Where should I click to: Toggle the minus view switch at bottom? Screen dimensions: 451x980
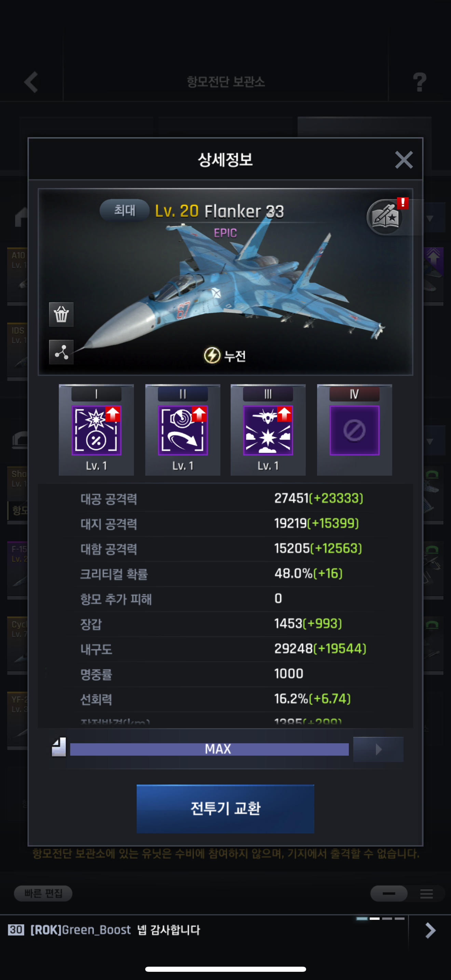click(389, 893)
